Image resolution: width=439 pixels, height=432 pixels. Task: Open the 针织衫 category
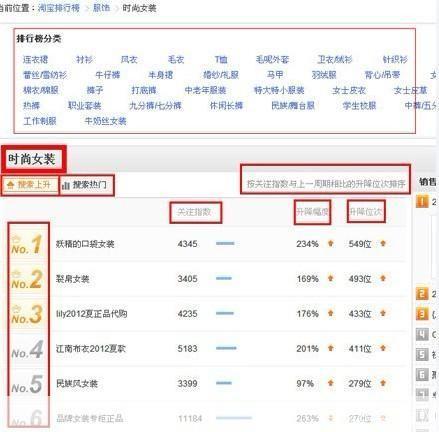395,60
